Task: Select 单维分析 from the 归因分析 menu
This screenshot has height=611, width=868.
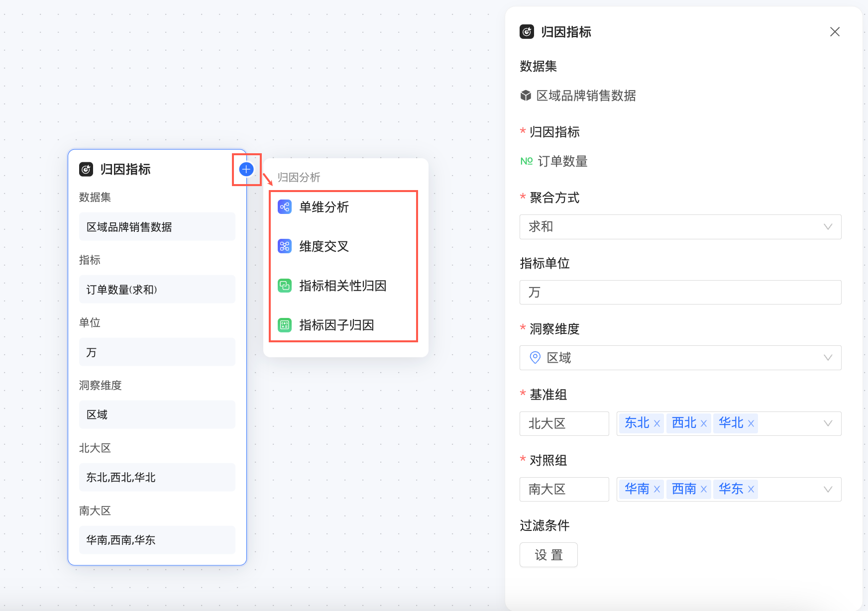Action: pos(343,207)
